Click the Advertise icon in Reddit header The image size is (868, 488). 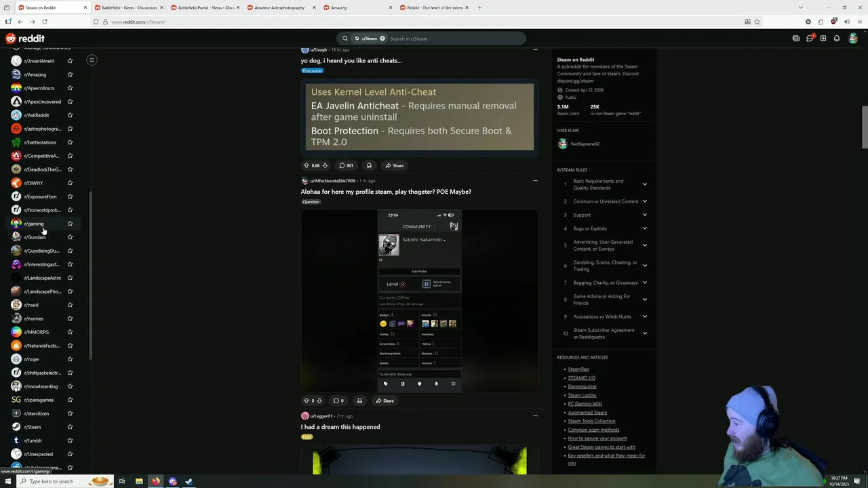tap(796, 39)
